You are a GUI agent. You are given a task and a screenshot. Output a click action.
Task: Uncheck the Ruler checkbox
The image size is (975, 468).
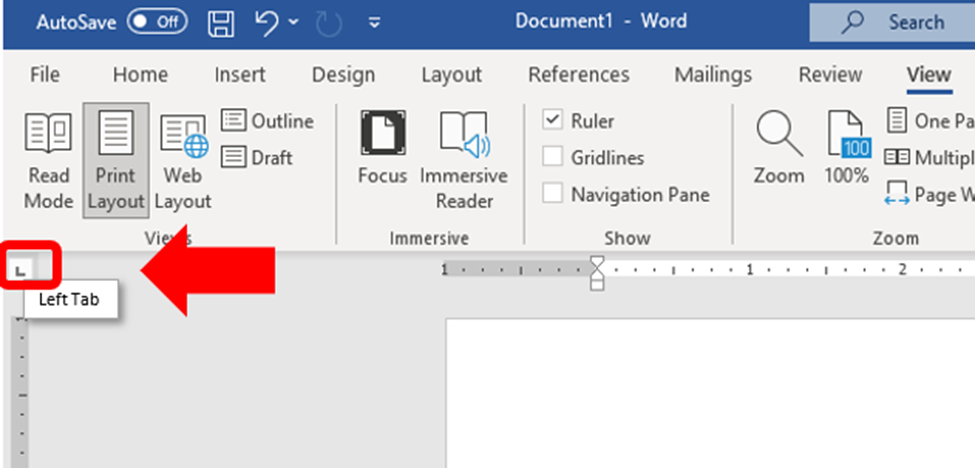click(552, 120)
